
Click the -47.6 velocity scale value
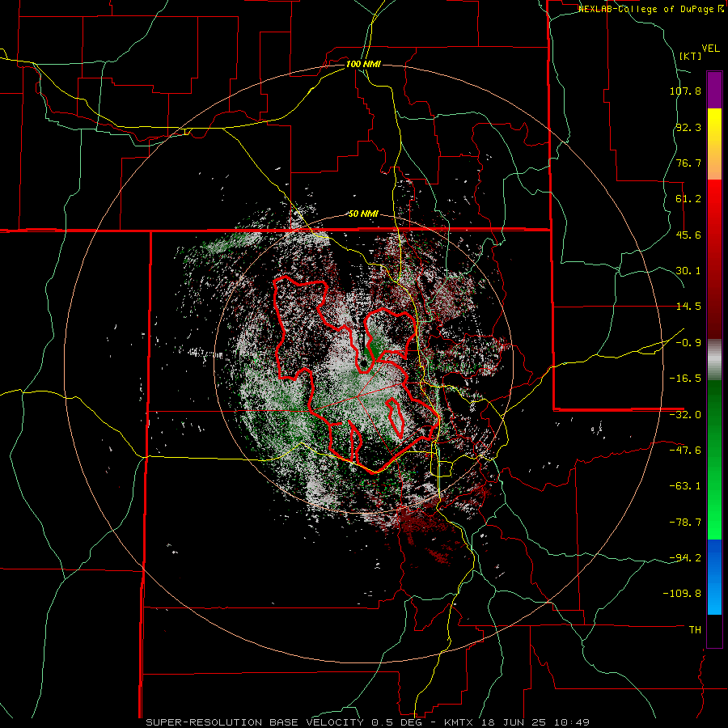coord(685,451)
